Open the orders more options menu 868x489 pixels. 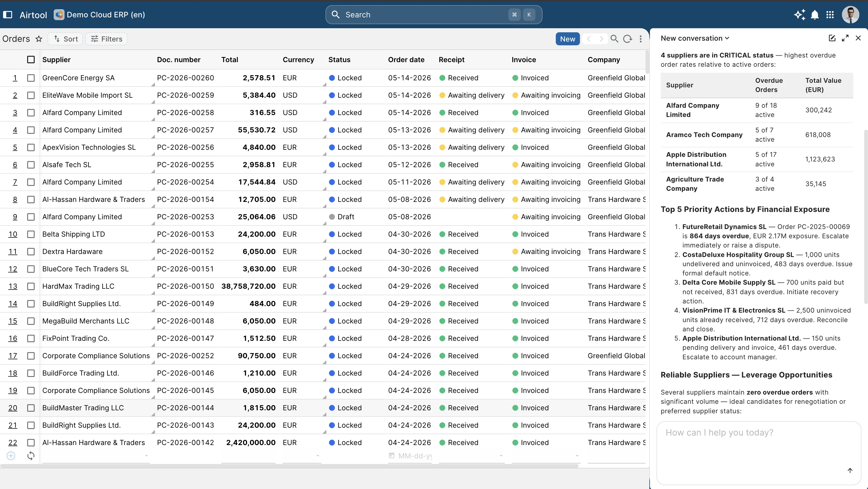point(640,39)
